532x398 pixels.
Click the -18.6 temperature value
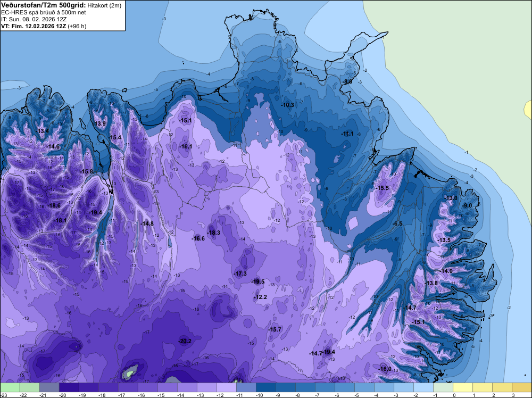click(x=54, y=205)
